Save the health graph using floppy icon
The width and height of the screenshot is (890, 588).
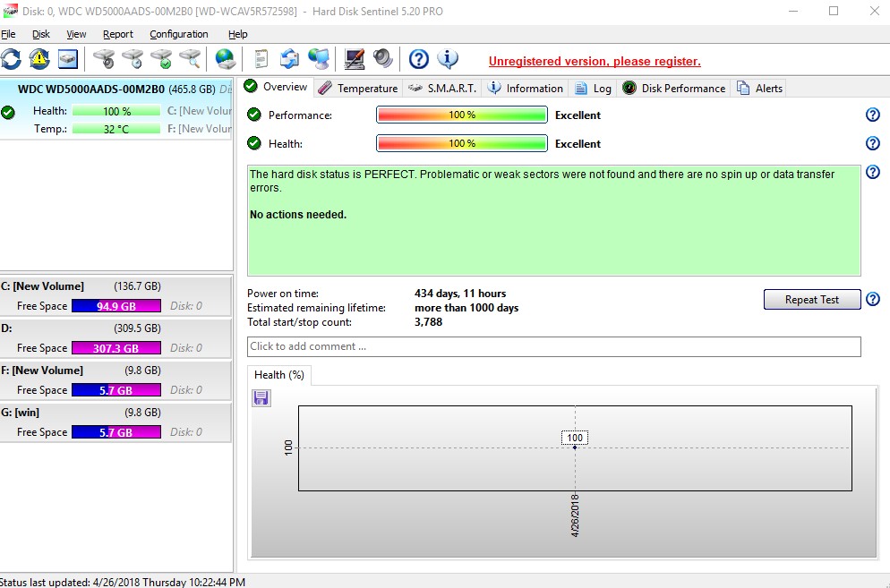coord(261,397)
